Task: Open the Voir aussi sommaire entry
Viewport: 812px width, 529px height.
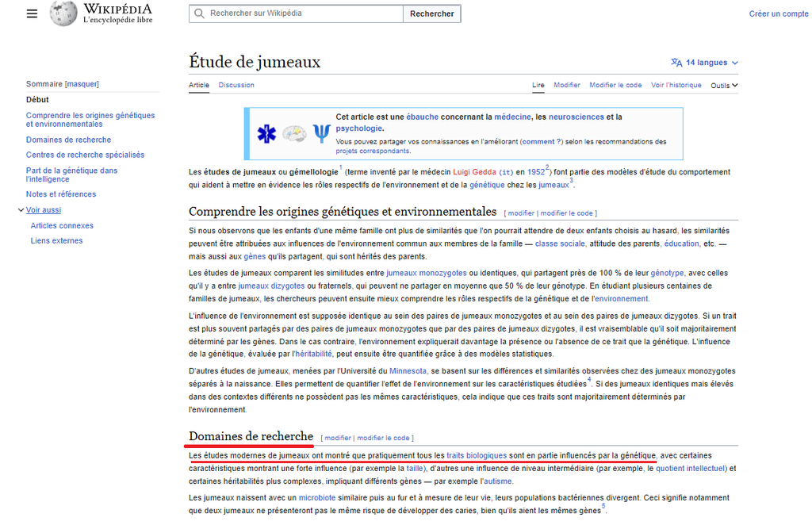Action: tap(44, 210)
